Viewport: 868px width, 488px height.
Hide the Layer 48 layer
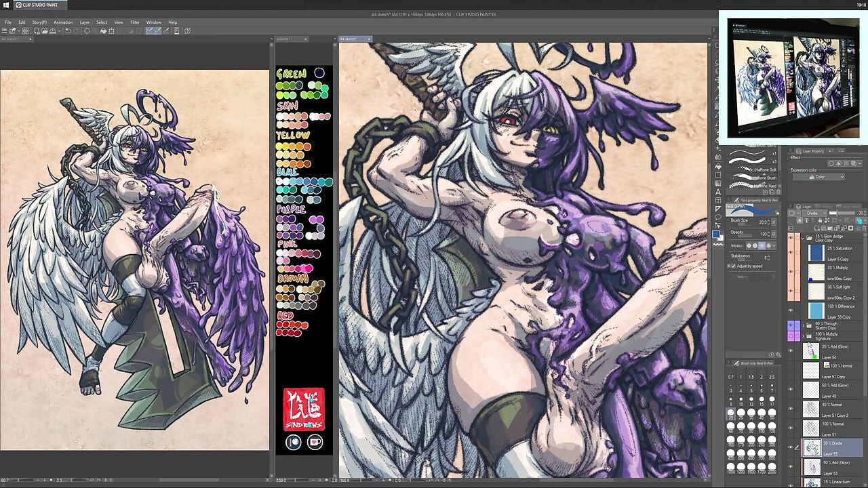790,390
